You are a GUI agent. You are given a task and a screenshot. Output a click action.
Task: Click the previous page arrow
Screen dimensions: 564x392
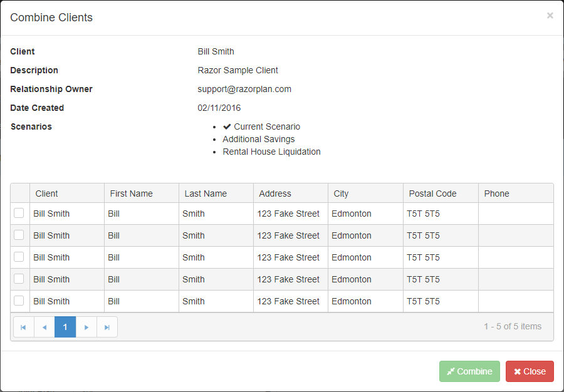(x=44, y=326)
